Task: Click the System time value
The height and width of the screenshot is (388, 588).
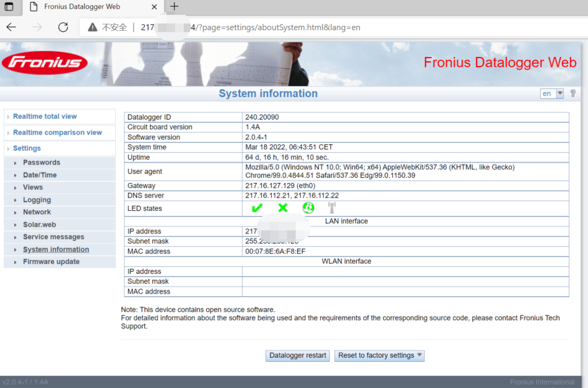Action: (289, 148)
